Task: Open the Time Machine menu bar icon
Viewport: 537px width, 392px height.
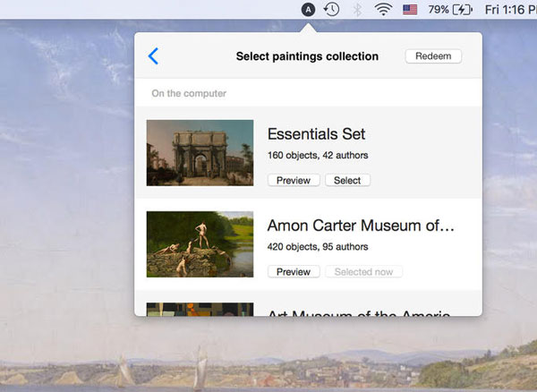Action: (x=331, y=10)
